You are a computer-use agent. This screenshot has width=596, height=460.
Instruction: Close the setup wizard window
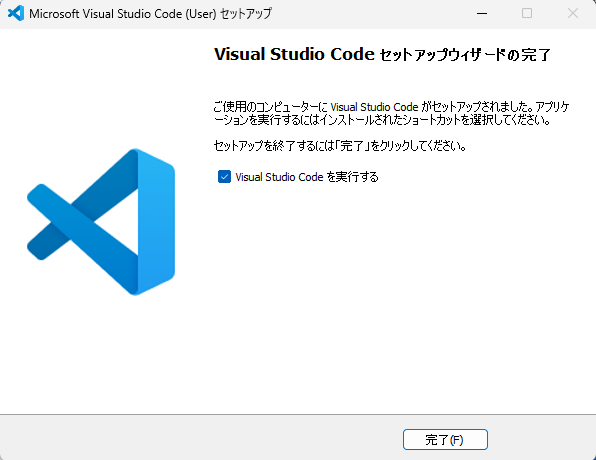[x=572, y=13]
